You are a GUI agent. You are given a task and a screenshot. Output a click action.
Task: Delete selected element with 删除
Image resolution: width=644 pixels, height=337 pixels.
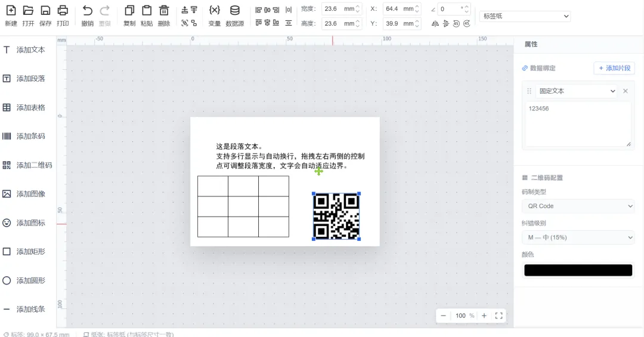pyautogui.click(x=164, y=16)
